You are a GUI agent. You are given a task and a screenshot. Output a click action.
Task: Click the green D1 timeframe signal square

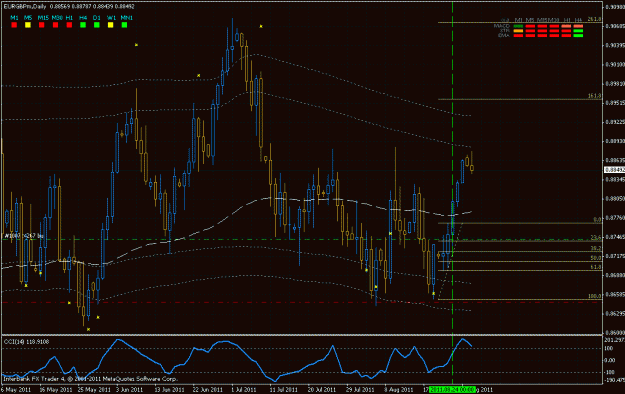[96, 25]
